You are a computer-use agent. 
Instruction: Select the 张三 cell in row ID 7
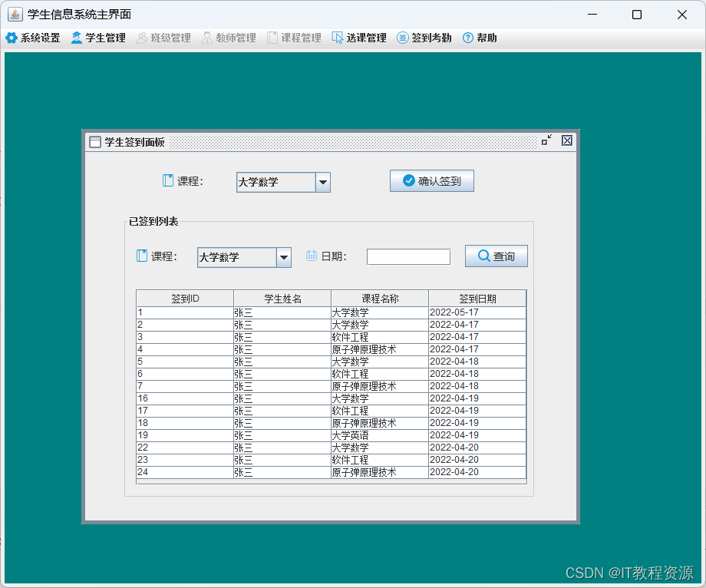pos(282,386)
